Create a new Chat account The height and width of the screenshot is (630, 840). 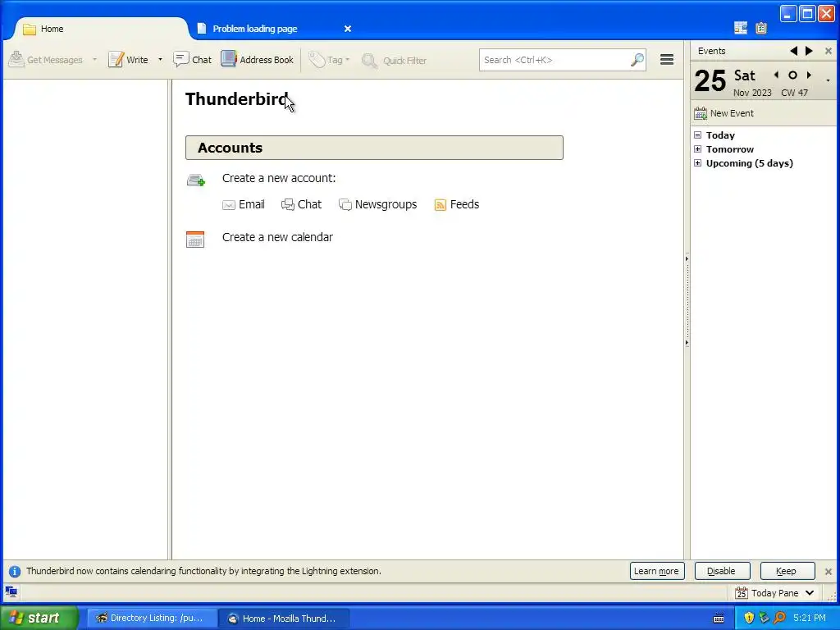[x=302, y=204]
